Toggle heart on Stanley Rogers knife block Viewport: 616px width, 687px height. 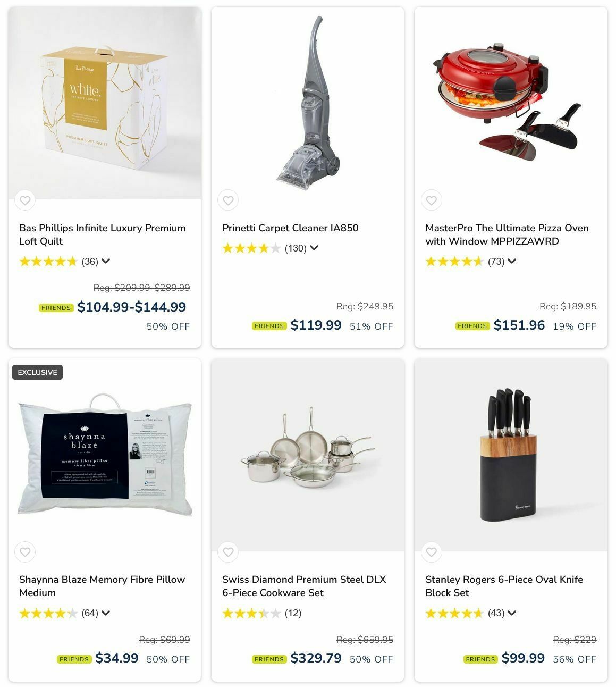[x=432, y=552]
